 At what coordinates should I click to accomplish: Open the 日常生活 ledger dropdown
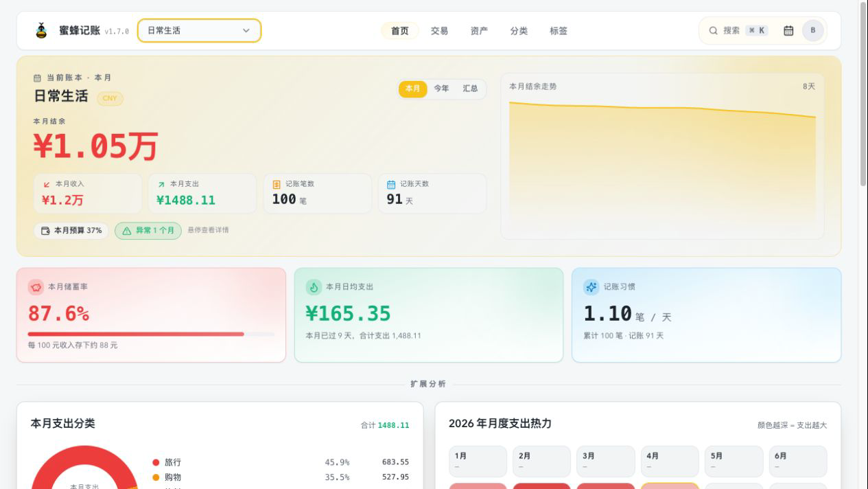[199, 30]
